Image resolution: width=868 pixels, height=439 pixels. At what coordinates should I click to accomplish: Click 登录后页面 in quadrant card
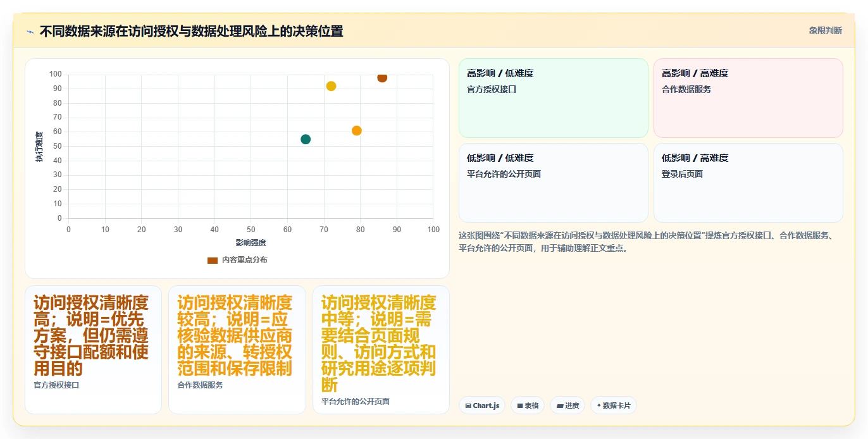pos(682,174)
